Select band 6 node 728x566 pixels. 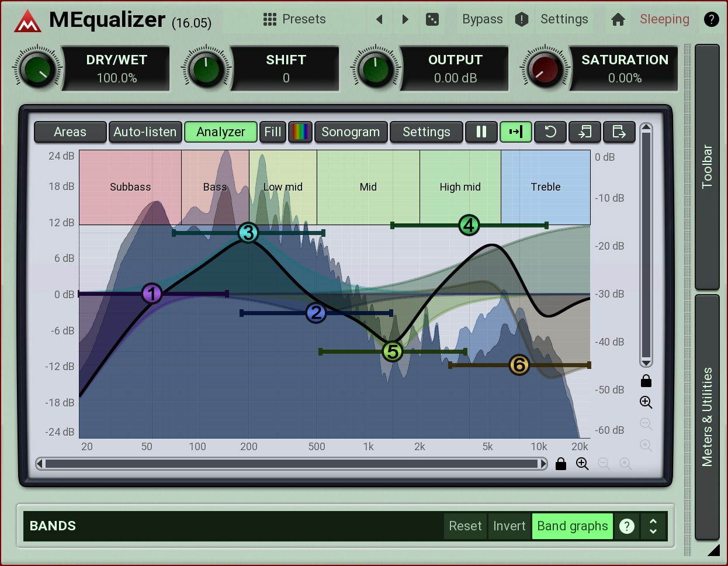519,365
